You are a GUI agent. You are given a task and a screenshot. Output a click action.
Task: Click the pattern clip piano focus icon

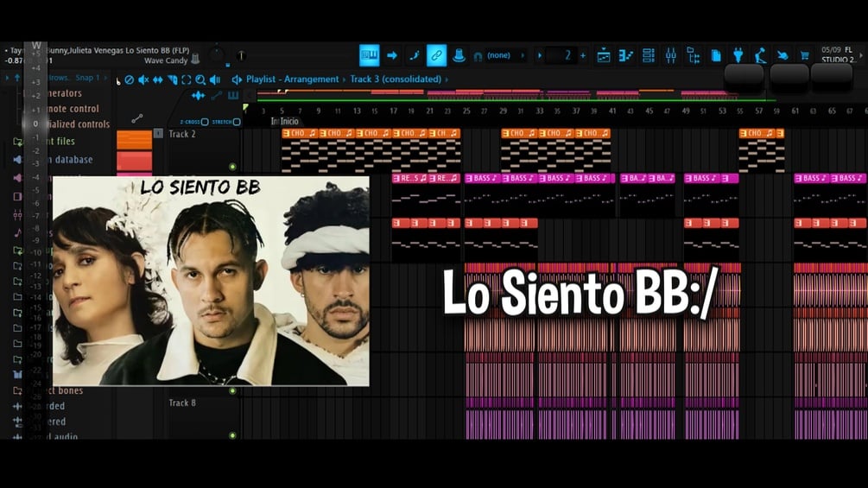(x=233, y=96)
